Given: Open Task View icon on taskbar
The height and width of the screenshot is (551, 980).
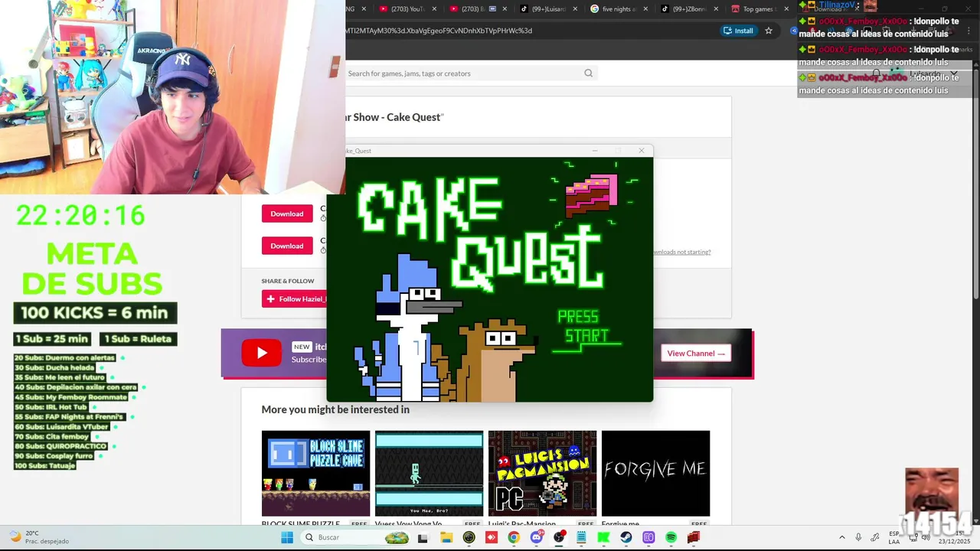Looking at the screenshot, I should [423, 538].
